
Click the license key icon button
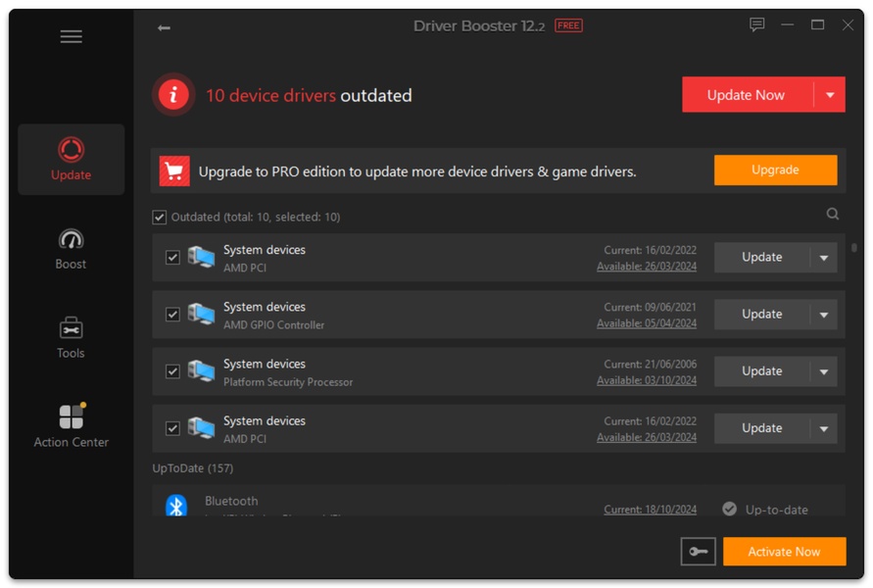coord(698,552)
